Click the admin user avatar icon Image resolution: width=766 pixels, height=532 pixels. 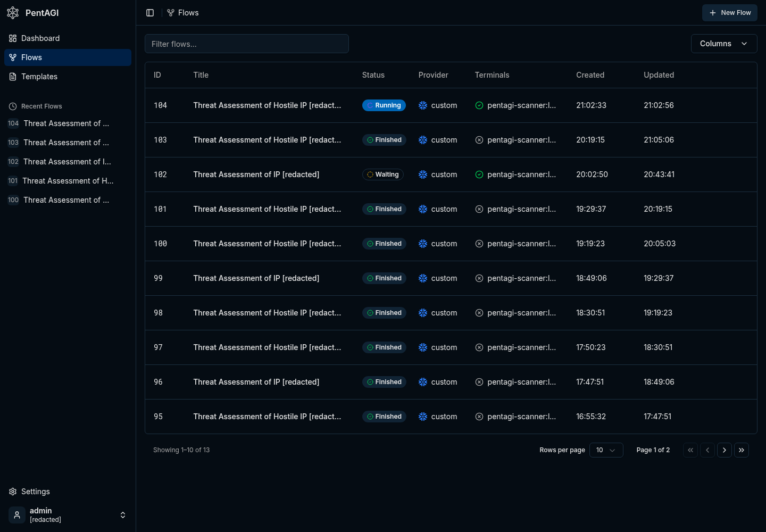coord(17,515)
